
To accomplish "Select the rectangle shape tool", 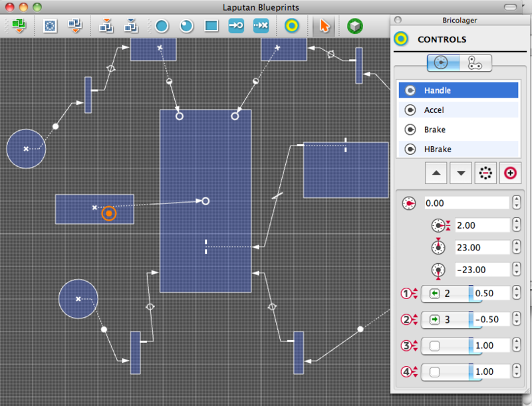I will [x=211, y=26].
